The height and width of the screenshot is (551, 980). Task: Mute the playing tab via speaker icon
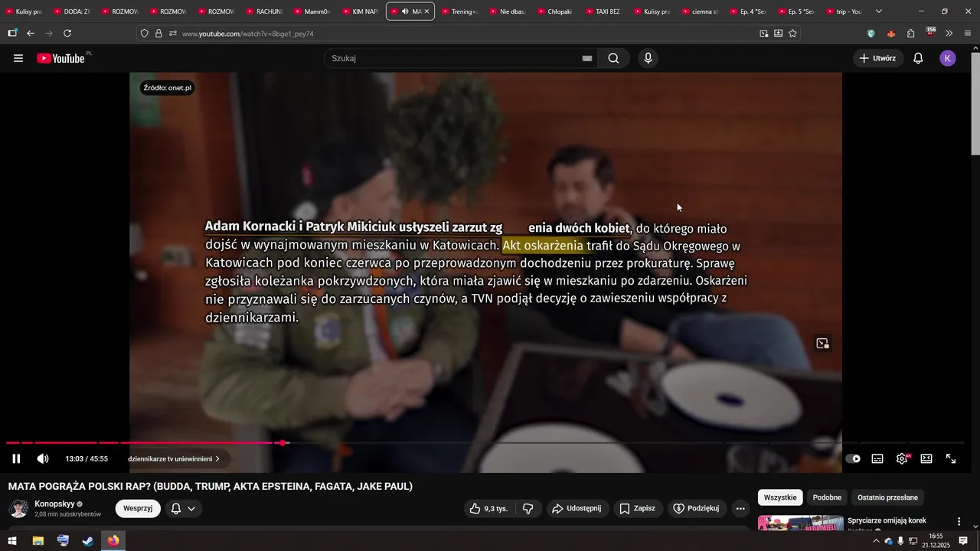405,11
